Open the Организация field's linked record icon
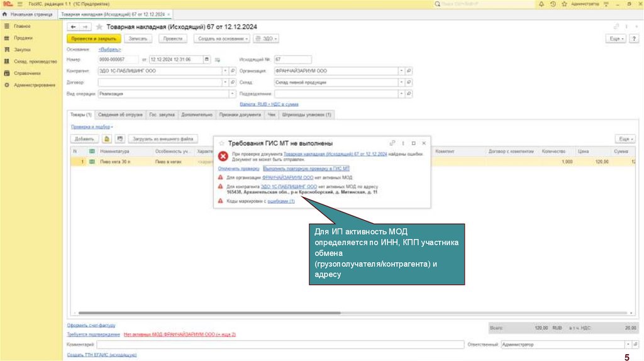The image size is (644, 361). pyautogui.click(x=409, y=71)
